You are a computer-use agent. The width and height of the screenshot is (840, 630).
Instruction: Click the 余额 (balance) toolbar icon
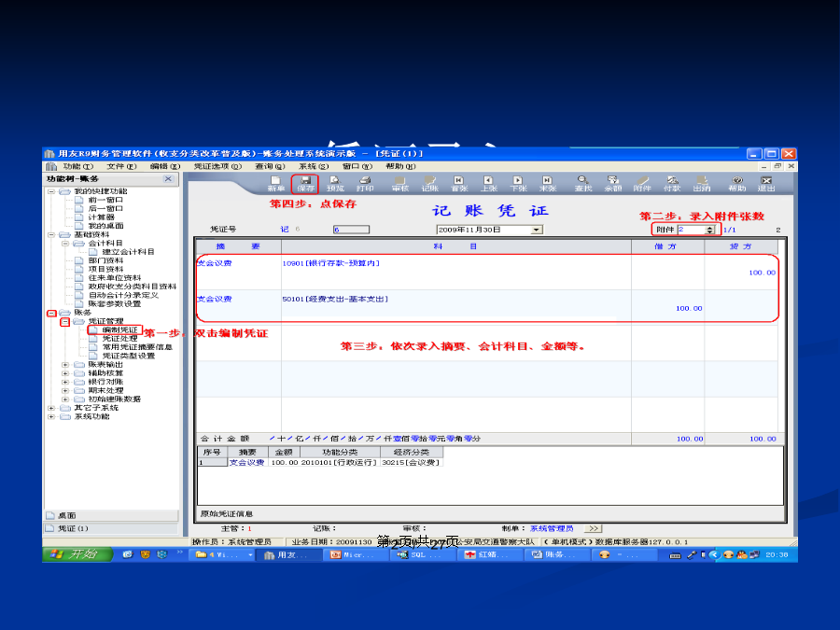(x=613, y=184)
